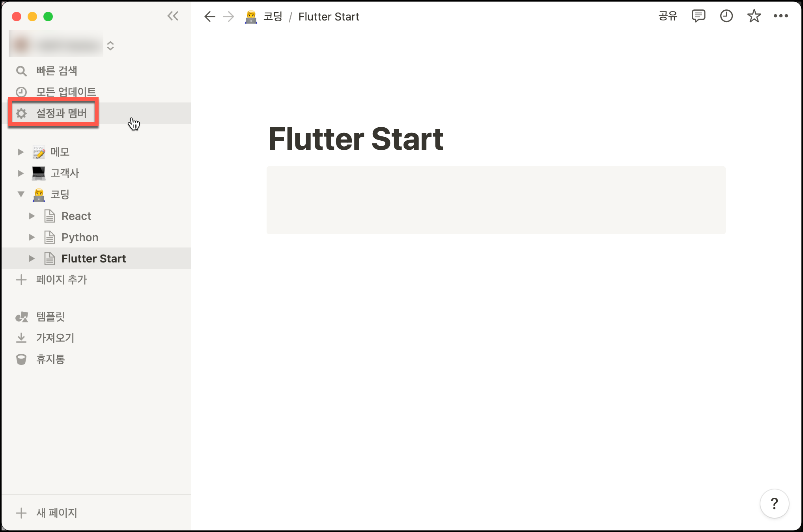Click Flutter Start in the breadcrumb

[x=329, y=17]
